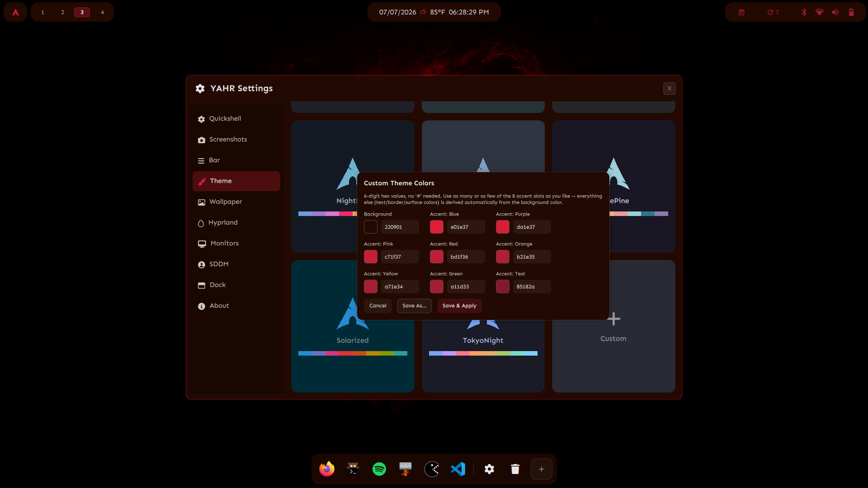
Task: Edit the Accent: Purple hex field da1e37
Action: 532,227
